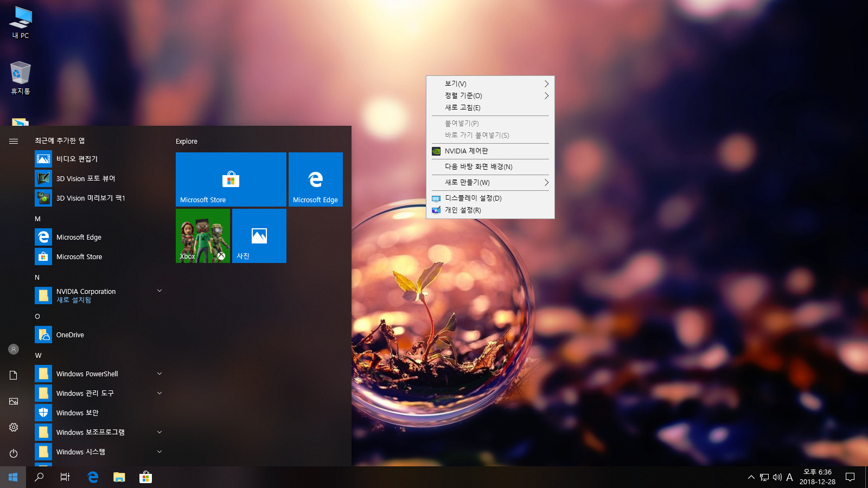
Task: Open Microsoft Store from the taskbar
Action: click(145, 477)
